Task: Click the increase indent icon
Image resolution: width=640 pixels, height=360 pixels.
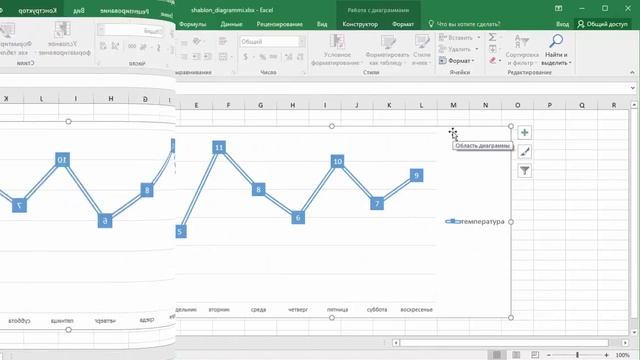Action: point(208,57)
